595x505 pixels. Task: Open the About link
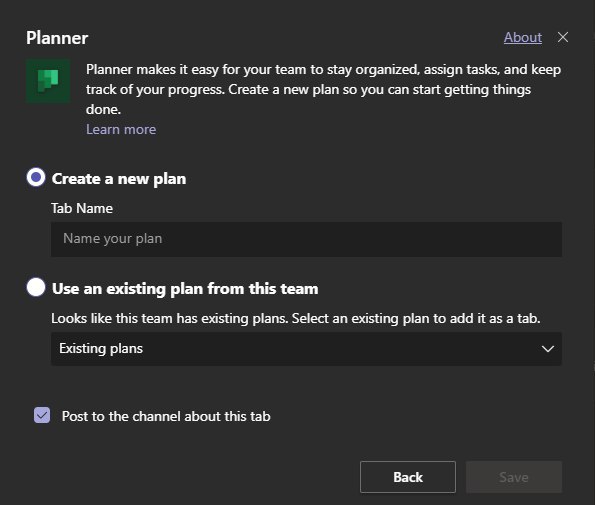523,37
